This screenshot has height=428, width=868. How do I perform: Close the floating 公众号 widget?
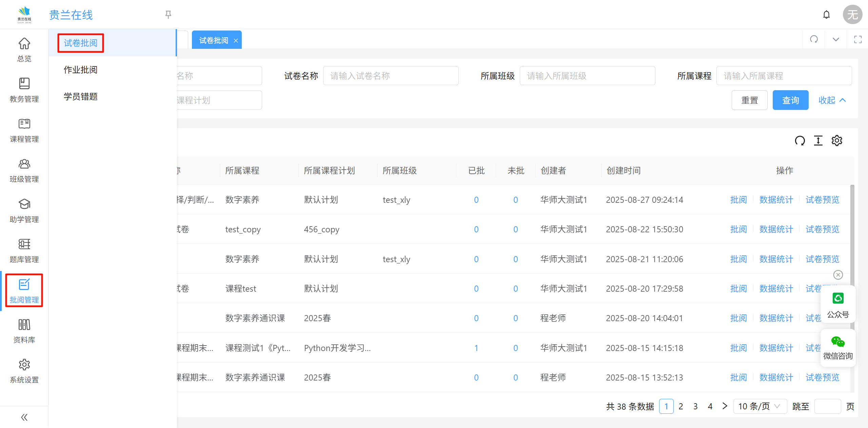coord(838,275)
